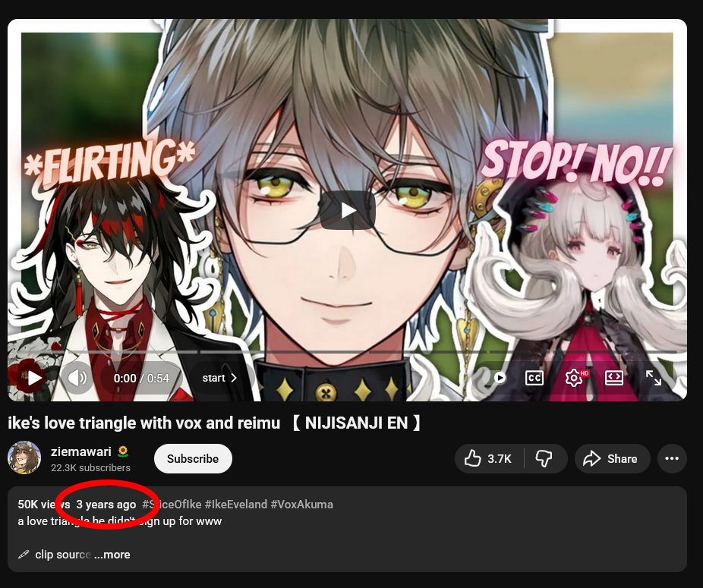Image resolution: width=703 pixels, height=588 pixels.
Task: Enter fullscreen mode
Action: 654,379
